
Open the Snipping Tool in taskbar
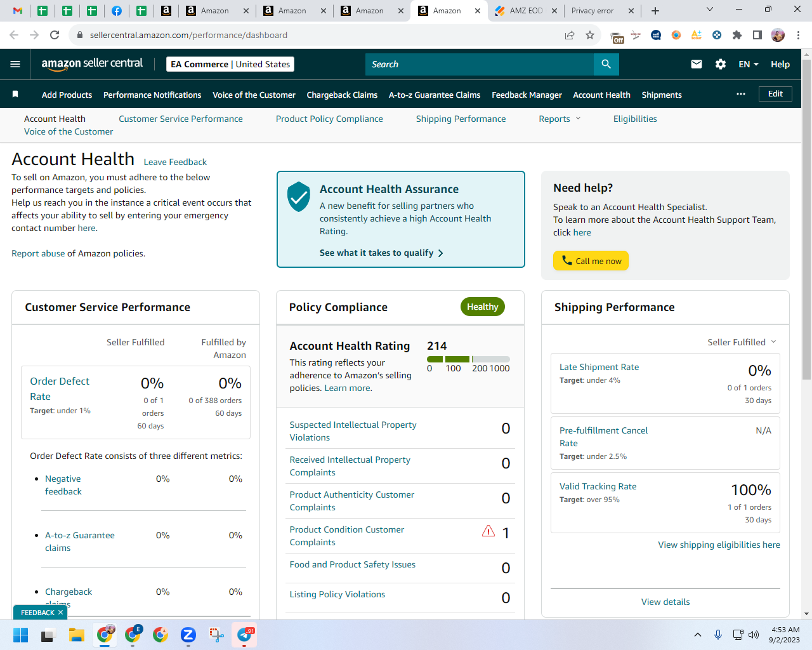point(216,635)
